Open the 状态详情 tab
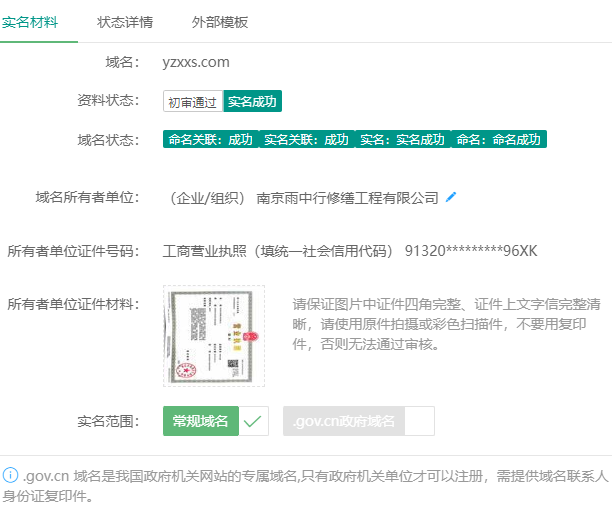612x510 pixels. point(125,21)
